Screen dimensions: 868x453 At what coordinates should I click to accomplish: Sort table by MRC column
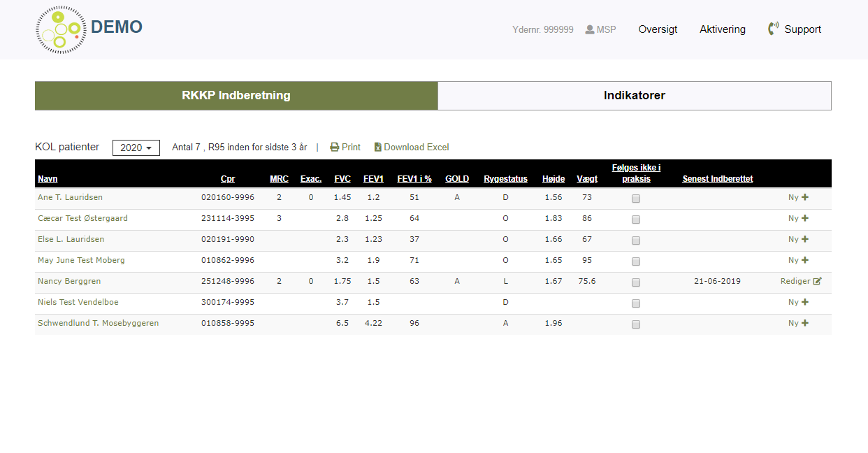coord(279,179)
